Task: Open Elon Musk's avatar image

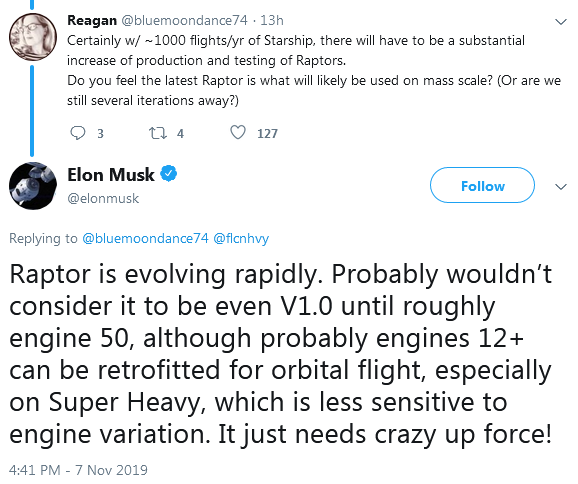Action: pos(33,186)
